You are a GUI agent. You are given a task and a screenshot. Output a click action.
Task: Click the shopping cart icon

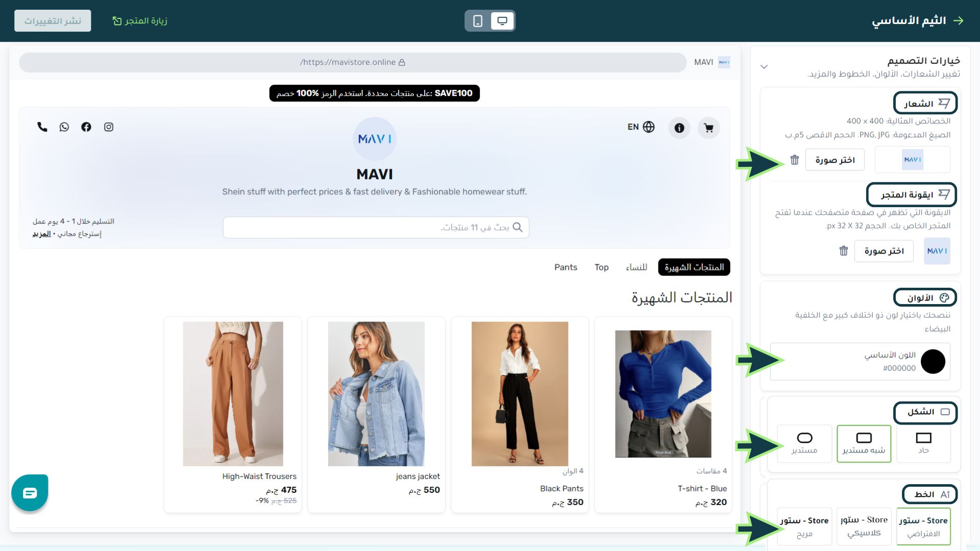(708, 128)
